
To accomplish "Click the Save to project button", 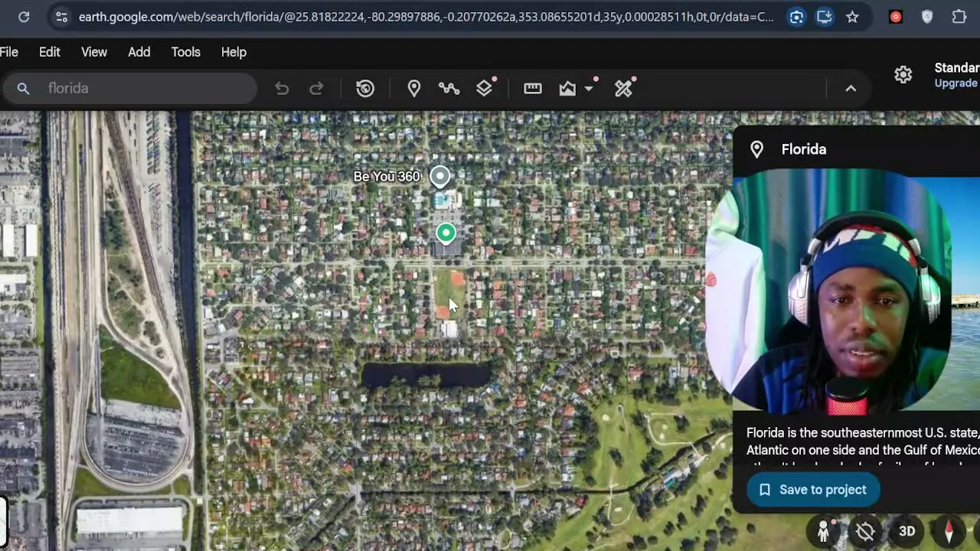I will 813,490.
